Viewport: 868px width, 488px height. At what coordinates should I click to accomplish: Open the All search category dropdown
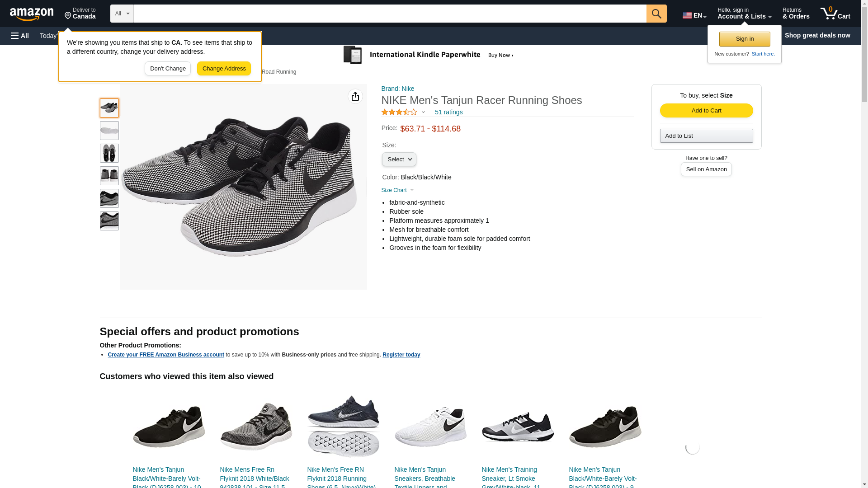122,14
